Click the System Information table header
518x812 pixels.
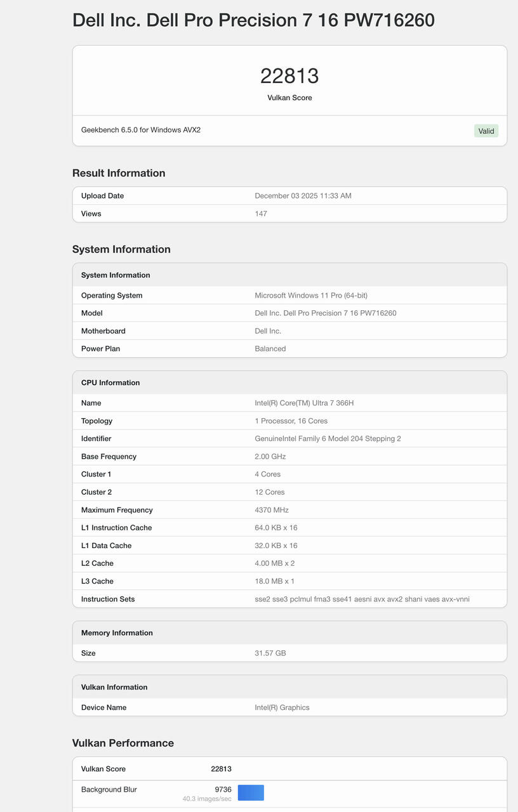click(116, 275)
